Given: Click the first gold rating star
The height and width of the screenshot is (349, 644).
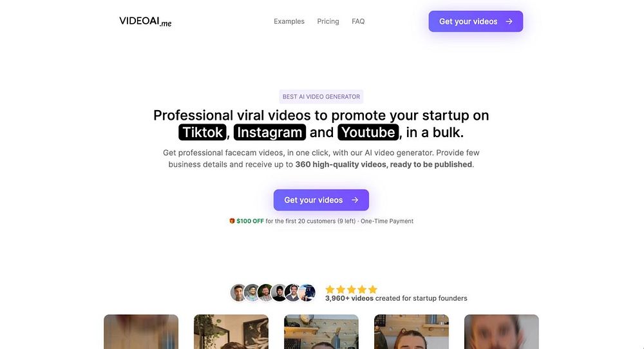Looking at the screenshot, I should tap(330, 290).
